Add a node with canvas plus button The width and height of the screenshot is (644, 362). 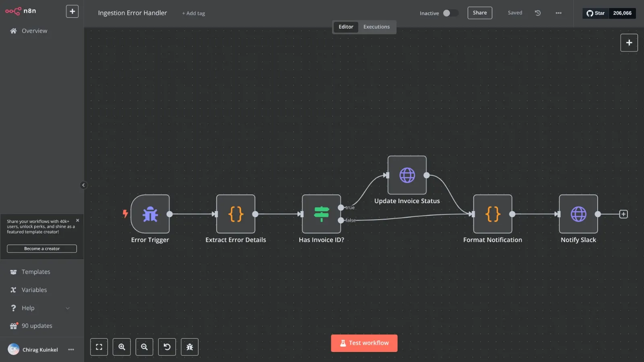pos(629,43)
